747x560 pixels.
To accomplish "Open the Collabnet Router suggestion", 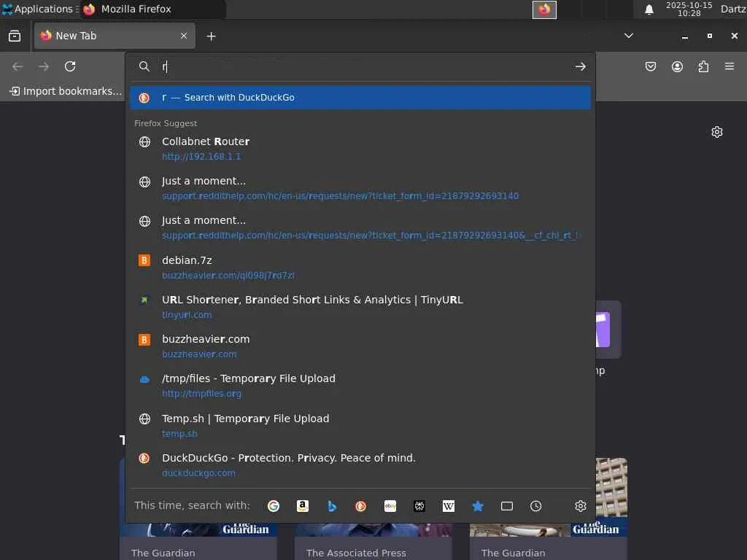I will click(x=360, y=149).
